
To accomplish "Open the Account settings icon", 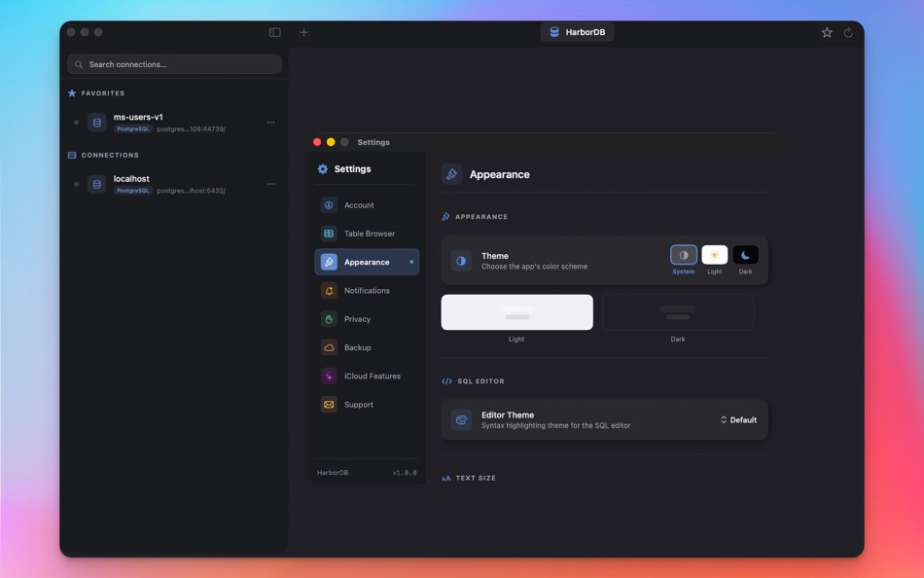I will (330, 204).
